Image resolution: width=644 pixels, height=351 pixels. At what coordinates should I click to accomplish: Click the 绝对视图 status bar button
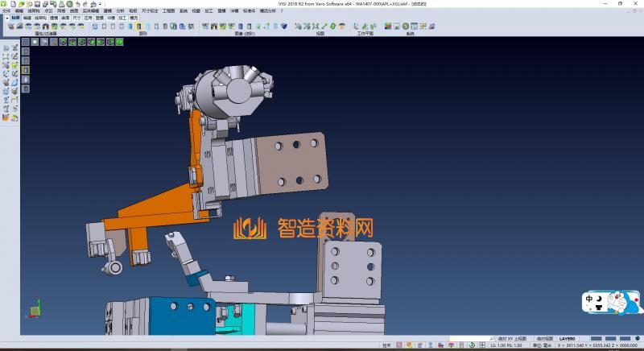coord(545,338)
